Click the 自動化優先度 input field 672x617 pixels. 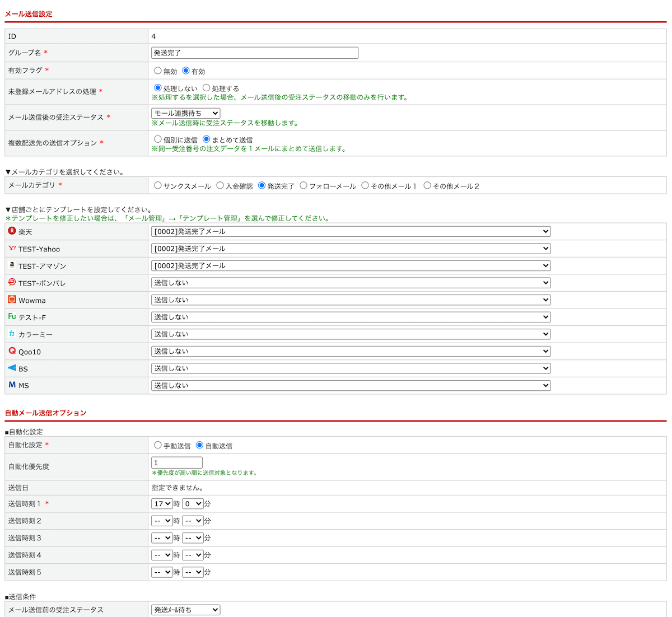pyautogui.click(x=176, y=462)
